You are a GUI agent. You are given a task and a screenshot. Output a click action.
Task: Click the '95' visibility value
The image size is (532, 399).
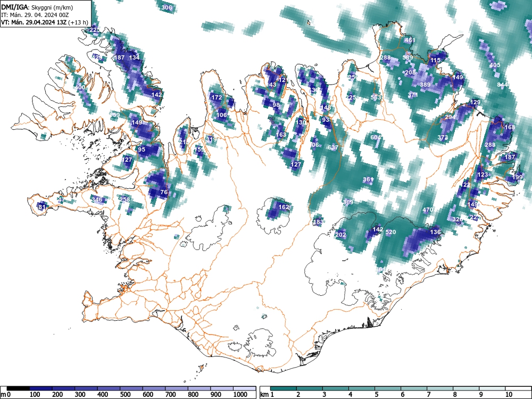tap(142, 149)
